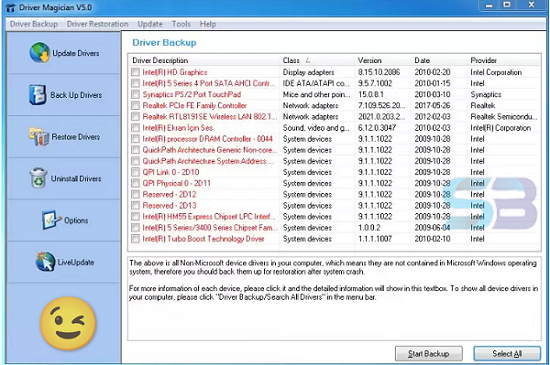Check the Intel(R) HD Graphics checkbox
The height and width of the screenshot is (365, 550).
pos(135,72)
